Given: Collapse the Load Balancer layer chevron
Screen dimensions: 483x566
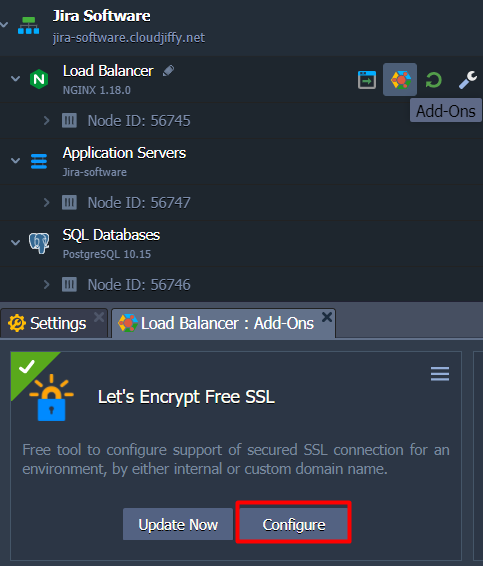Looking at the screenshot, I should point(15,78).
